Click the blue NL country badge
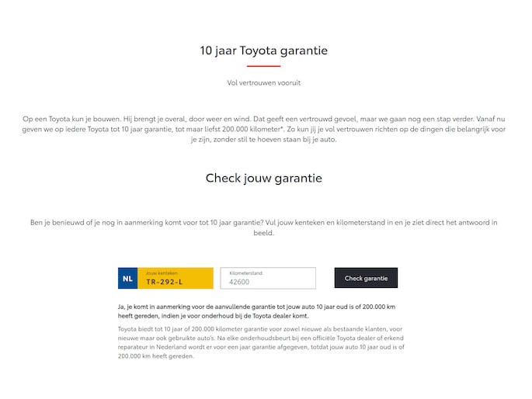 pyautogui.click(x=127, y=278)
